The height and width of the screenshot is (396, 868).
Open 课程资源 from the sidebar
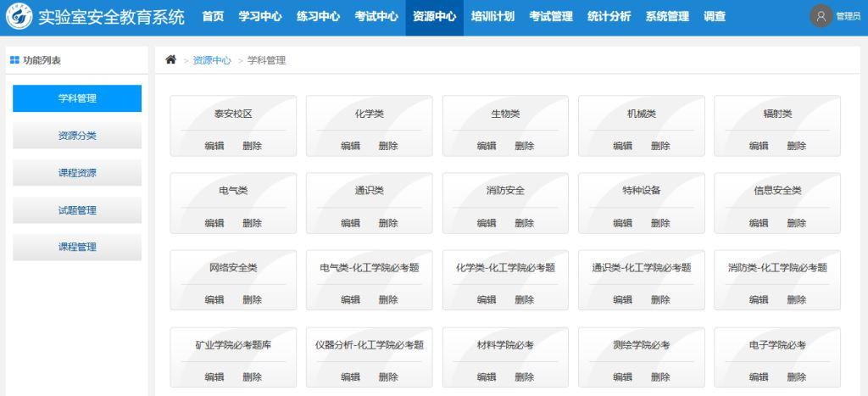[x=77, y=173]
